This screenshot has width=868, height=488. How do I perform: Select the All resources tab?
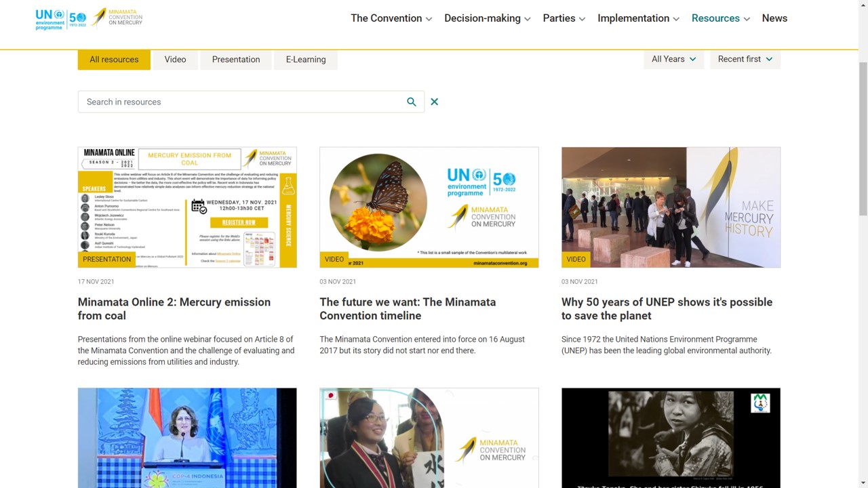[x=114, y=60]
